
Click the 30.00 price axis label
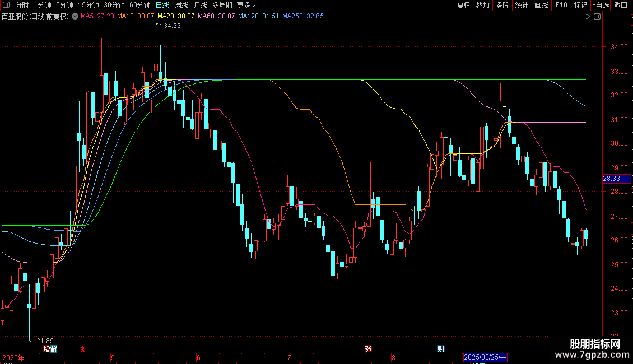click(619, 143)
